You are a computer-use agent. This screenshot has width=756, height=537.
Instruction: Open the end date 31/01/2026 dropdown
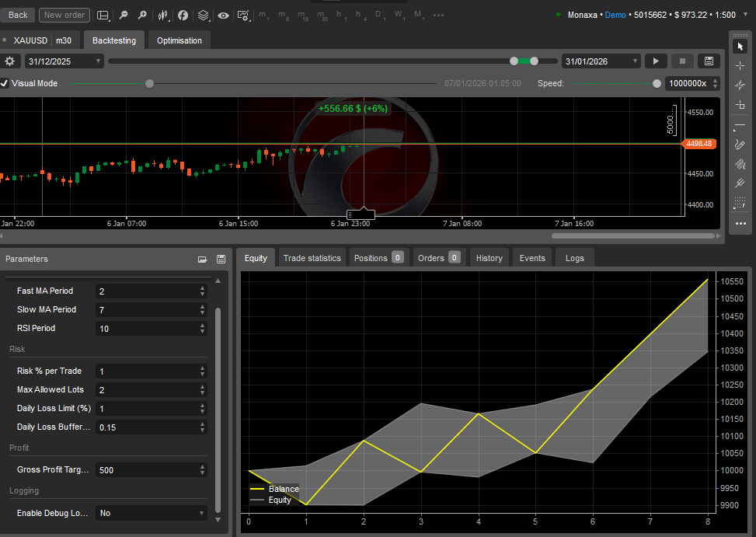(x=601, y=61)
